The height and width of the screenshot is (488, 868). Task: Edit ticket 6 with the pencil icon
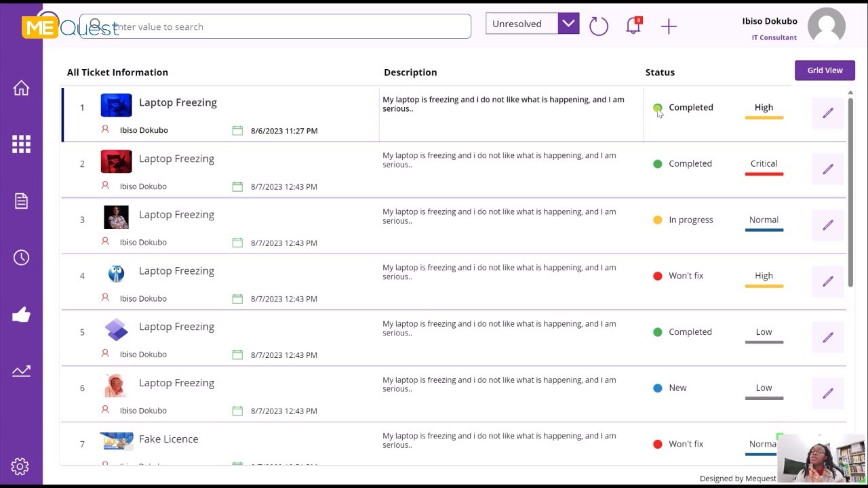click(x=828, y=394)
